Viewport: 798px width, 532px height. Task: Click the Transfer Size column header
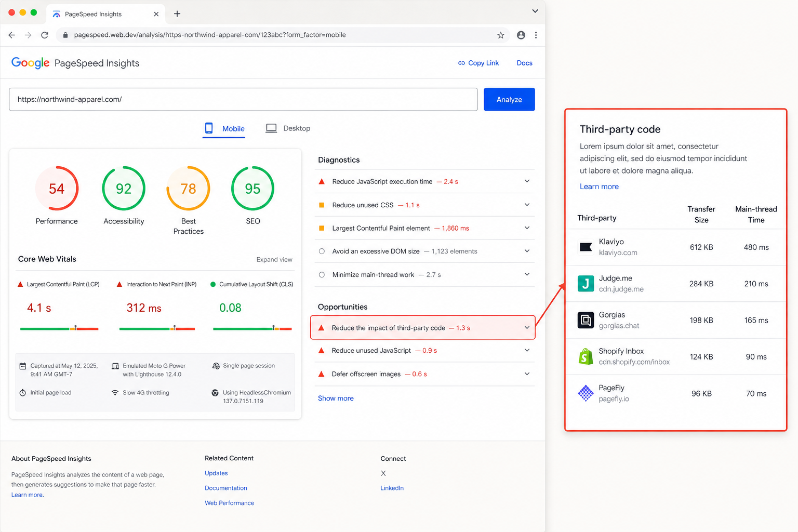point(701,215)
